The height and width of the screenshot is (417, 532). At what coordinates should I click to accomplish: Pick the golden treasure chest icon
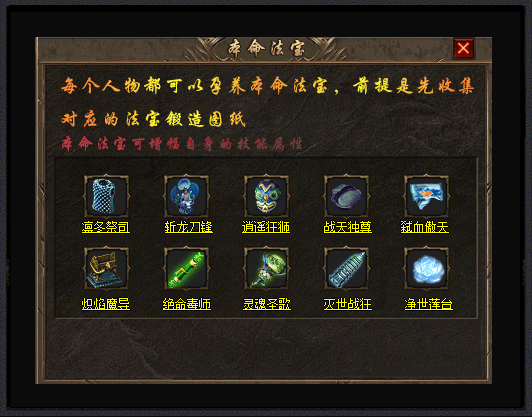tap(106, 269)
